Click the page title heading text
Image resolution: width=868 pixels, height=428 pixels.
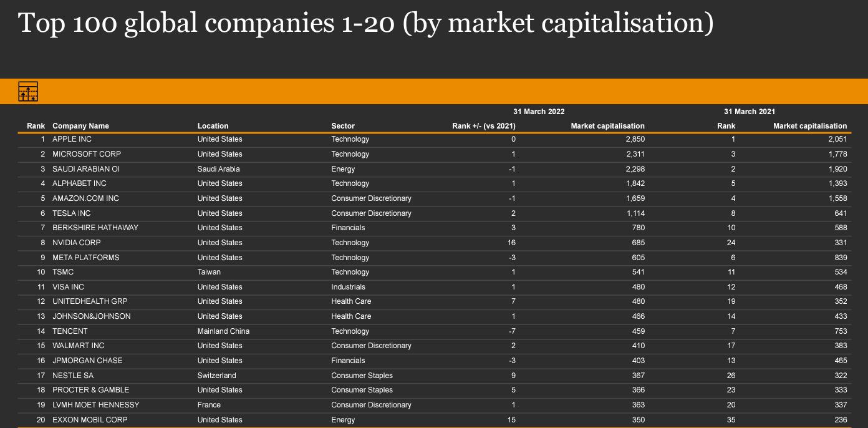(365, 24)
